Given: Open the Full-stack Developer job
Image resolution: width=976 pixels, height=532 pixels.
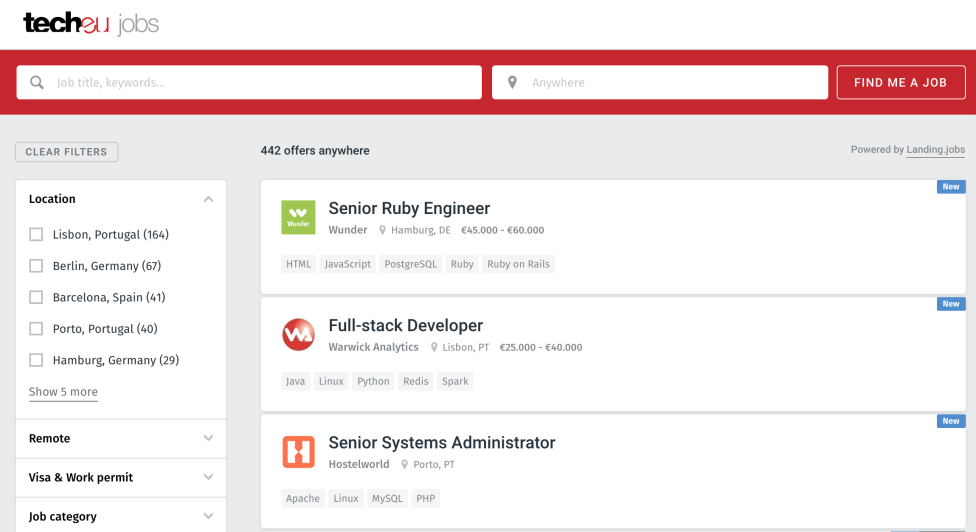Looking at the screenshot, I should click(x=405, y=325).
